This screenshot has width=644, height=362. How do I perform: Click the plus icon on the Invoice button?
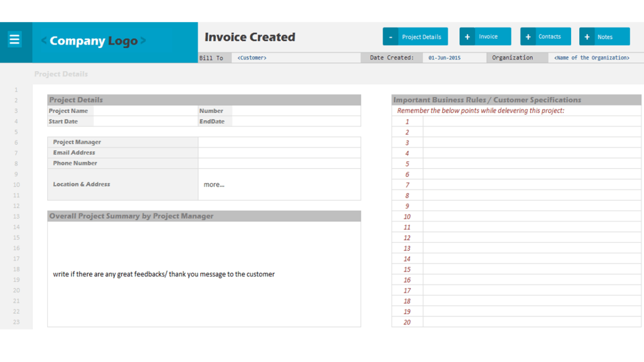point(467,36)
